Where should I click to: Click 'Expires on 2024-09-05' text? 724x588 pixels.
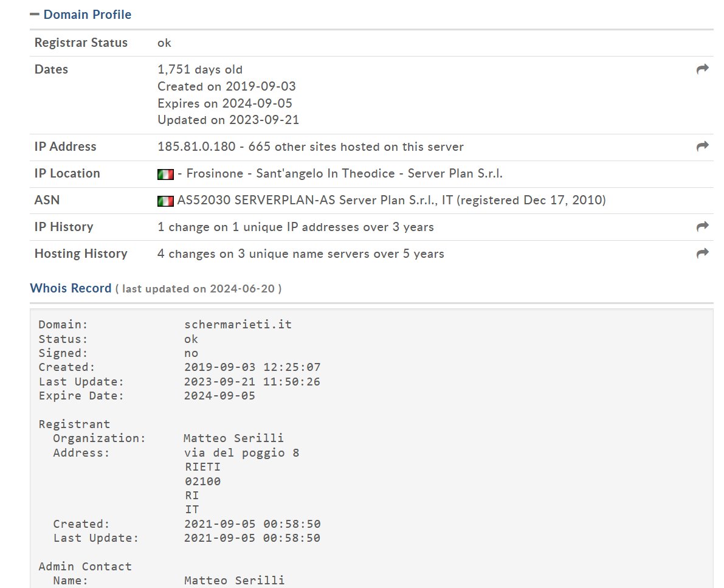click(x=225, y=103)
